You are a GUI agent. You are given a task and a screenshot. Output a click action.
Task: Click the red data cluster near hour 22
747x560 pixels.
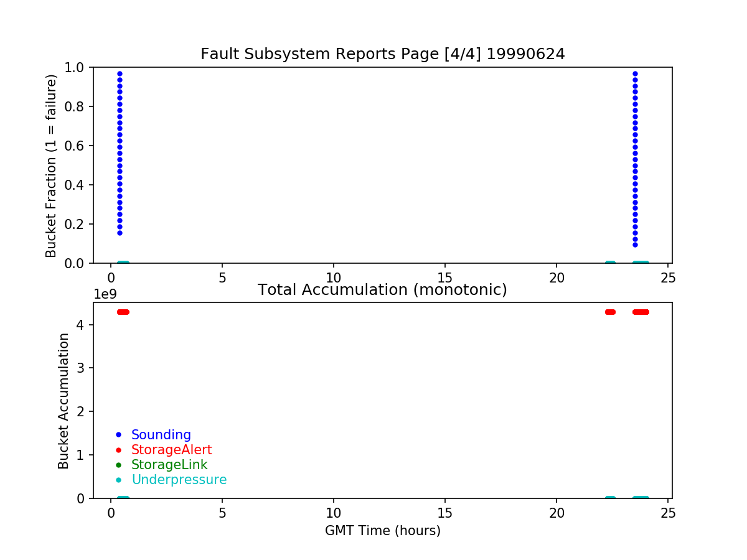610,312
